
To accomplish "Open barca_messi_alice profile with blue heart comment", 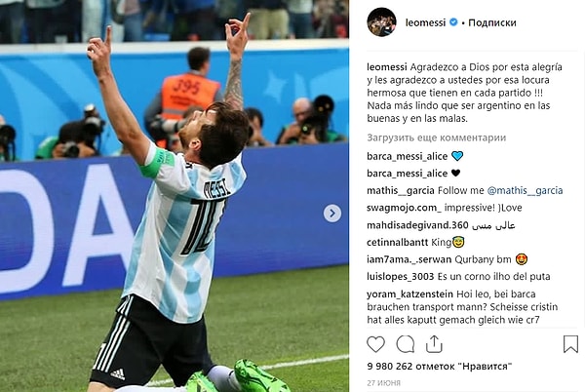I will tap(407, 156).
